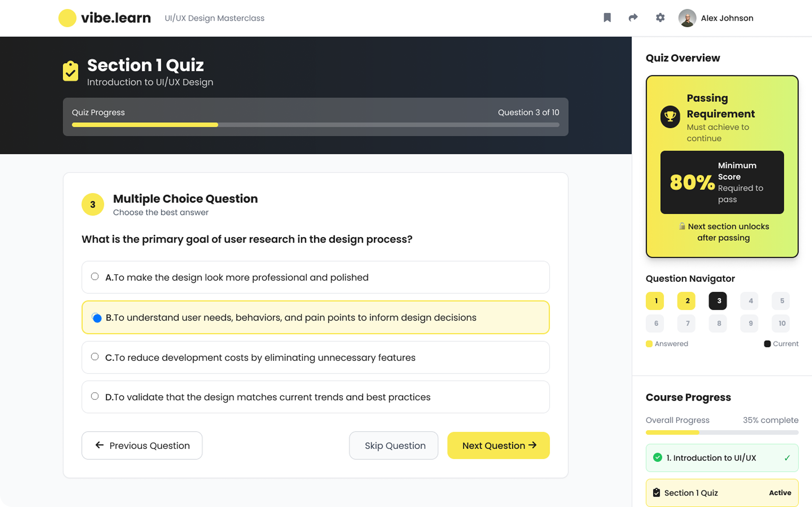
Task: Click the share arrow icon
Action: [x=633, y=18]
